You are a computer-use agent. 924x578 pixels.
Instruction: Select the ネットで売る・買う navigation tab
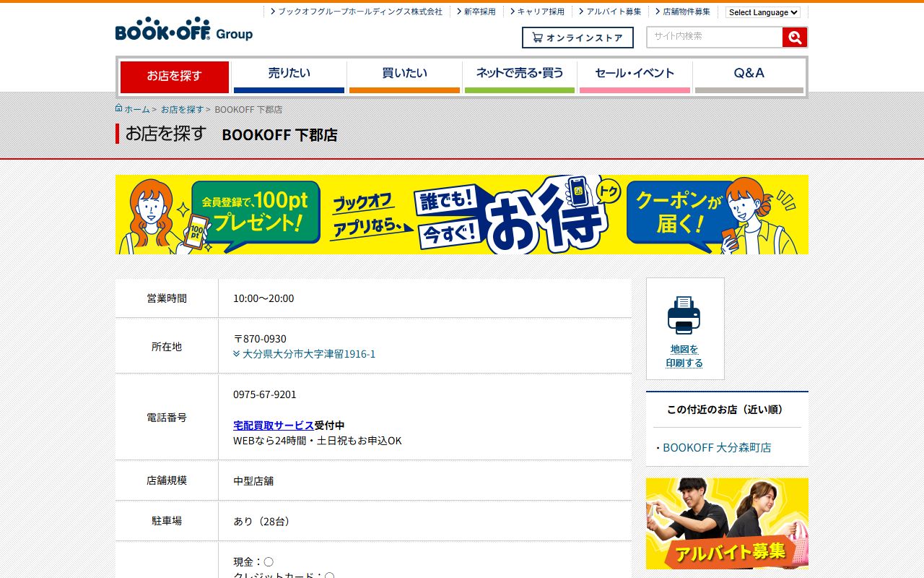pyautogui.click(x=520, y=77)
